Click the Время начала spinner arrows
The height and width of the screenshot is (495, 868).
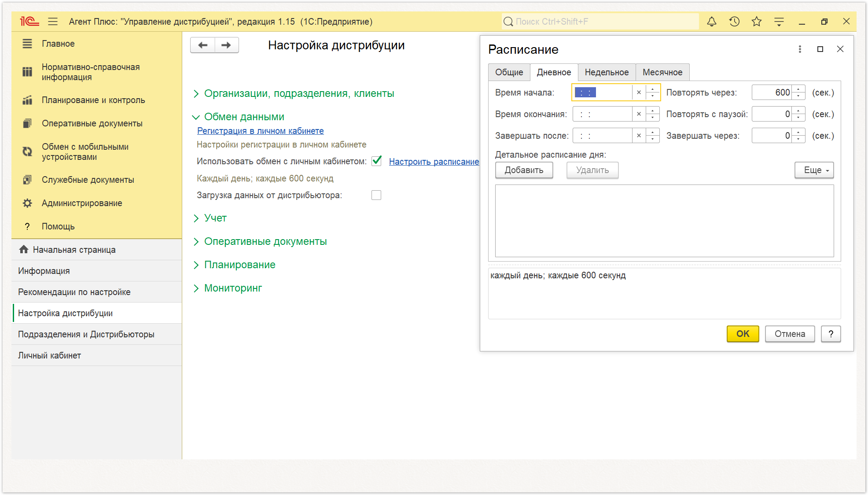point(652,92)
